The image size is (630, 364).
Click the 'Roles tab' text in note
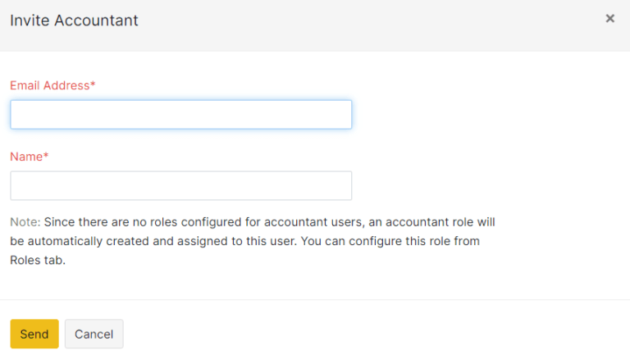click(36, 261)
